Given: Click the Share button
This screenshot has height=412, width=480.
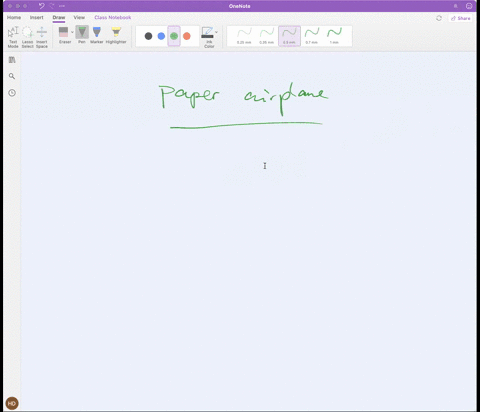Looking at the screenshot, I should tap(461, 18).
